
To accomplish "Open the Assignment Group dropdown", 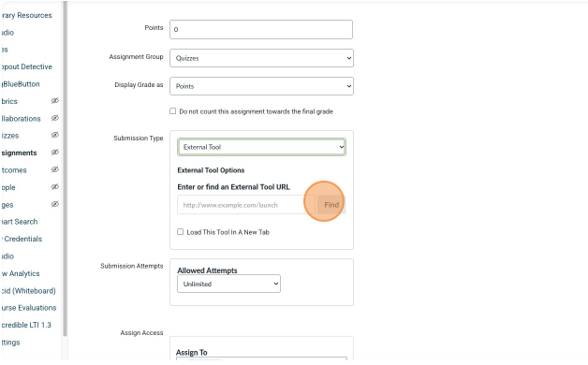I will [261, 58].
